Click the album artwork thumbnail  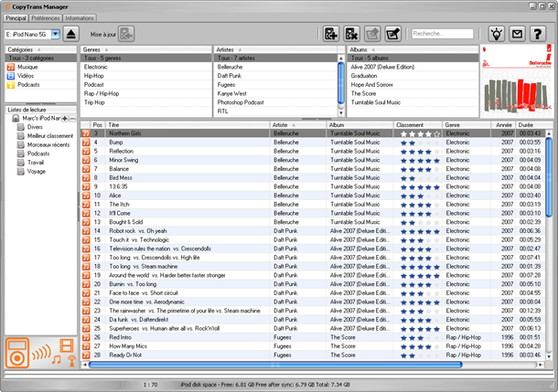click(x=517, y=81)
